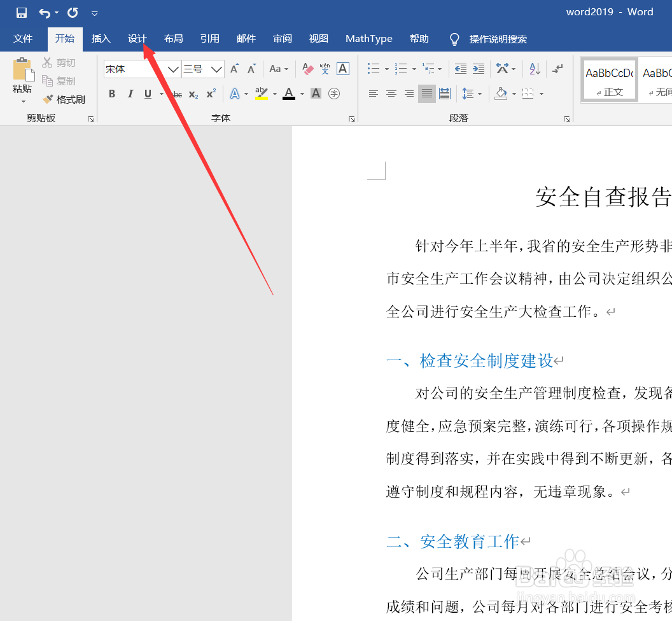This screenshot has height=621, width=672.
Task: Select the Format Painter tool
Action: coord(64,99)
